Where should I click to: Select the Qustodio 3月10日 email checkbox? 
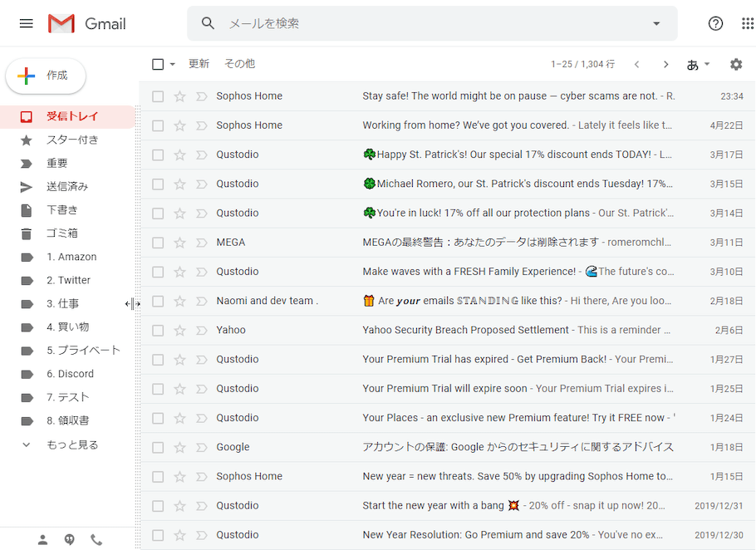click(x=158, y=272)
